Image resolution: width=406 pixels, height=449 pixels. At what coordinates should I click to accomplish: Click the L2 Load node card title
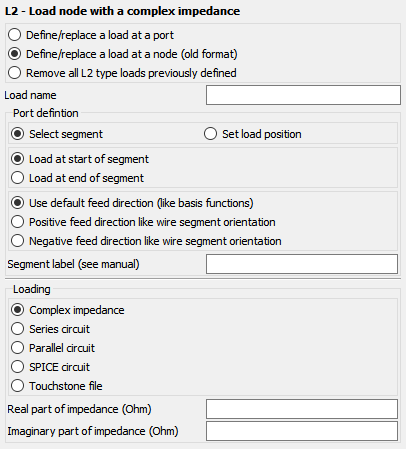pyautogui.click(x=122, y=11)
